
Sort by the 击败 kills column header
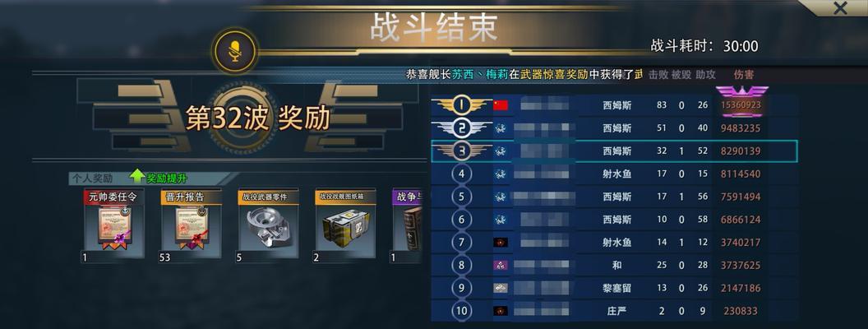(658, 74)
